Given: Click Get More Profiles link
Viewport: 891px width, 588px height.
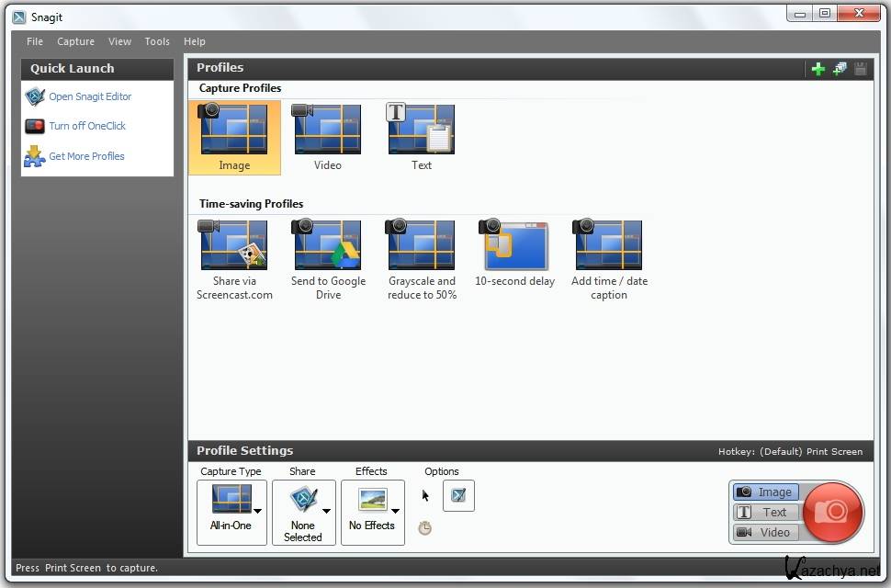Looking at the screenshot, I should [86, 156].
